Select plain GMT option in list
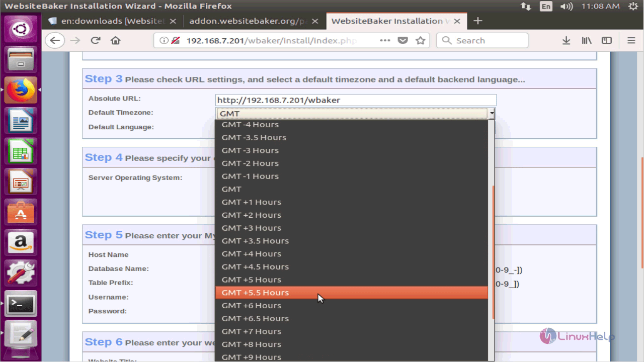 [351, 189]
